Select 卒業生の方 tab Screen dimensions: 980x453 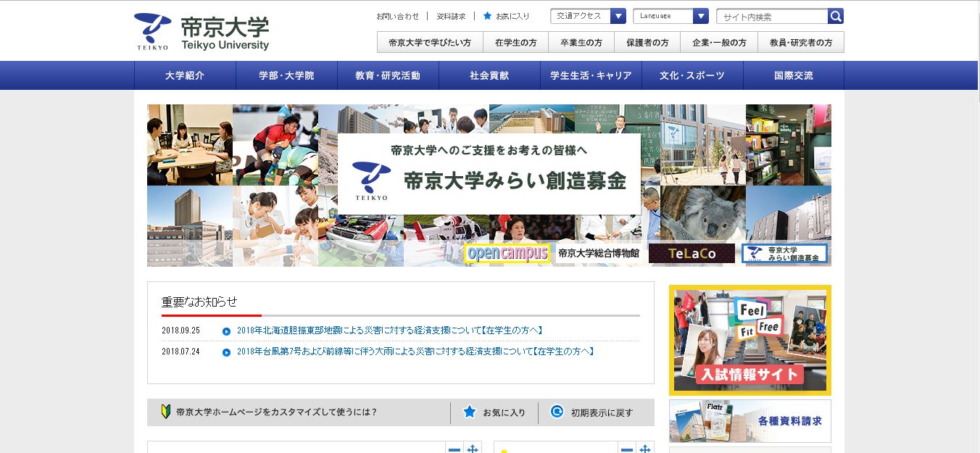pyautogui.click(x=581, y=43)
